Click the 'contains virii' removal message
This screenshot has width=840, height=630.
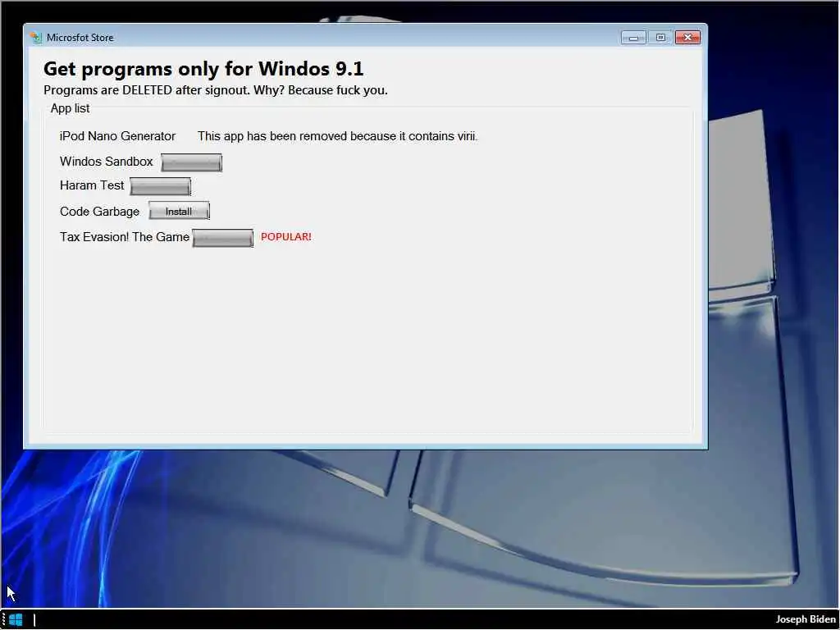pyautogui.click(x=337, y=136)
